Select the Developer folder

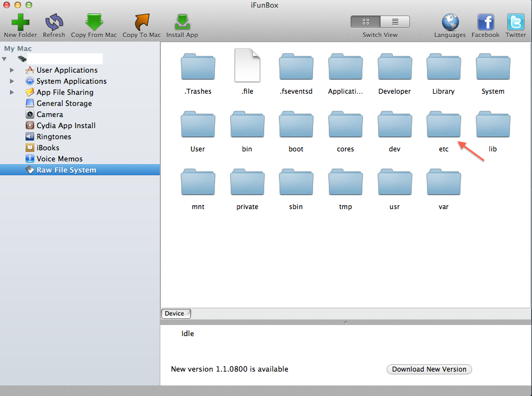[x=394, y=67]
